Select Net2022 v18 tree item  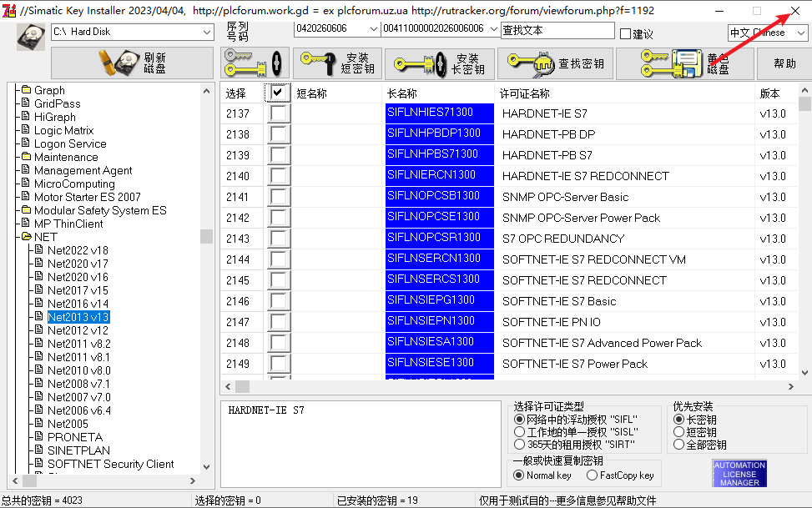point(78,250)
